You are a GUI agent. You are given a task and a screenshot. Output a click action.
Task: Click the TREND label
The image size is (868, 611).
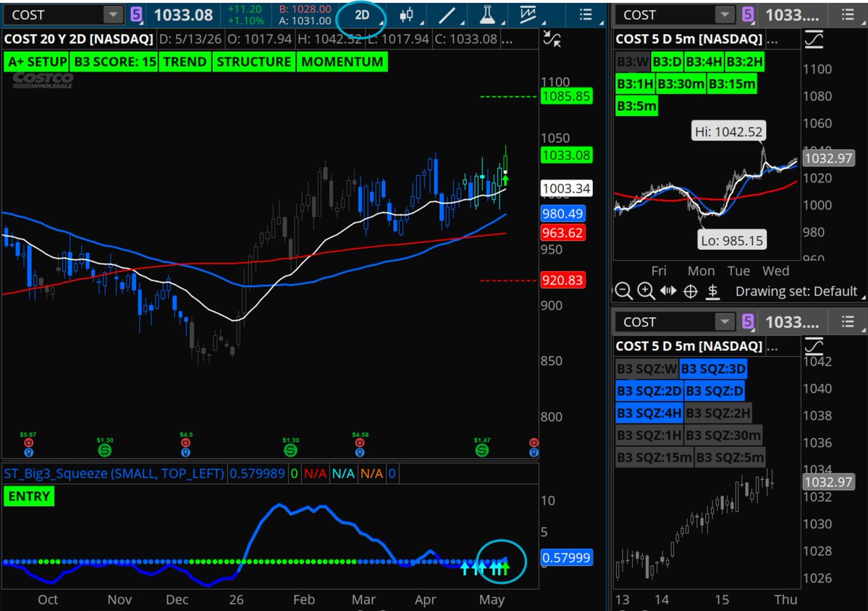tap(185, 62)
